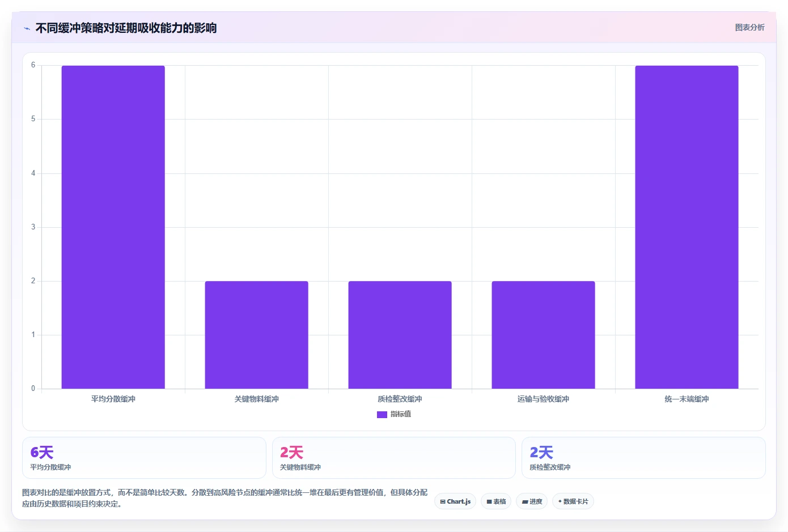Click x-axis label 关键物料缓冲
Viewport: 788px width, 532px height.
(257, 399)
